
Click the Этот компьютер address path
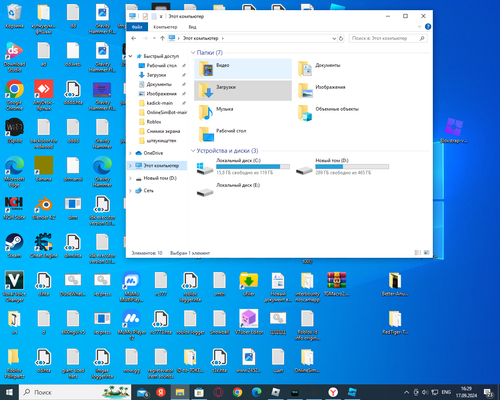[x=200, y=38]
